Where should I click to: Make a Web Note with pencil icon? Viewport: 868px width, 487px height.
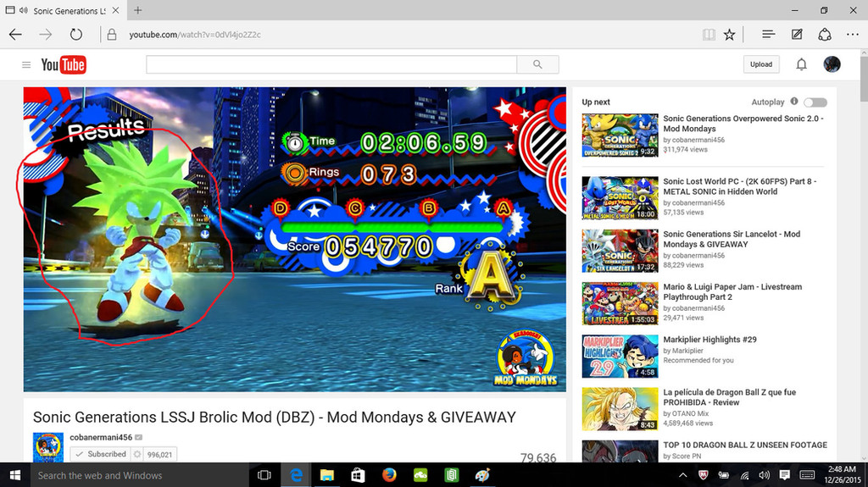coord(797,35)
